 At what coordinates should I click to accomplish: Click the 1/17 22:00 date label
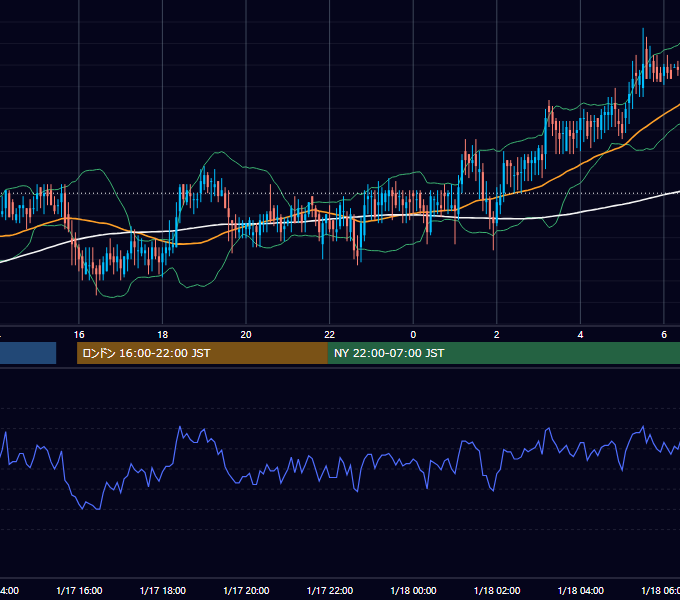(330, 590)
